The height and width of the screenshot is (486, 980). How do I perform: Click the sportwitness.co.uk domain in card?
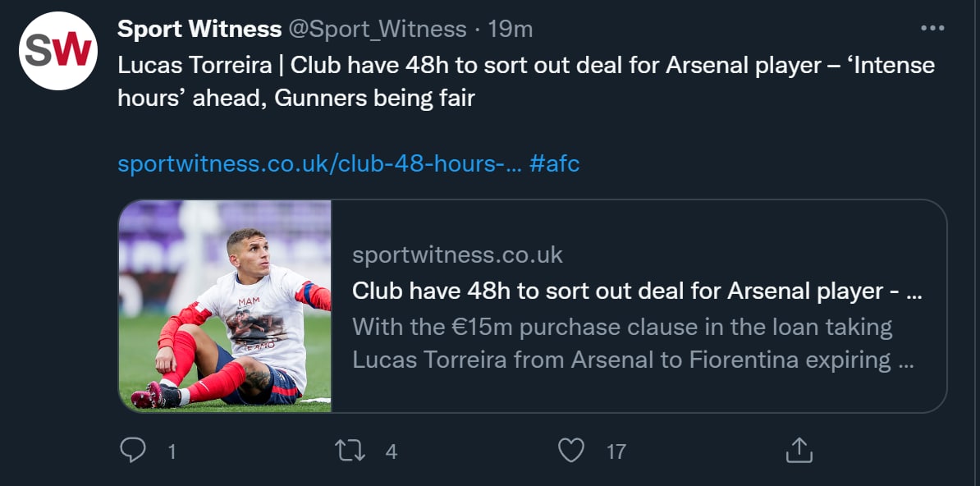pos(457,255)
